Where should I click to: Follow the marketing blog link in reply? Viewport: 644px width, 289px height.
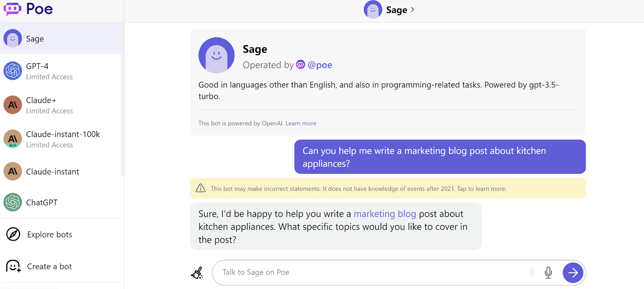(x=384, y=214)
